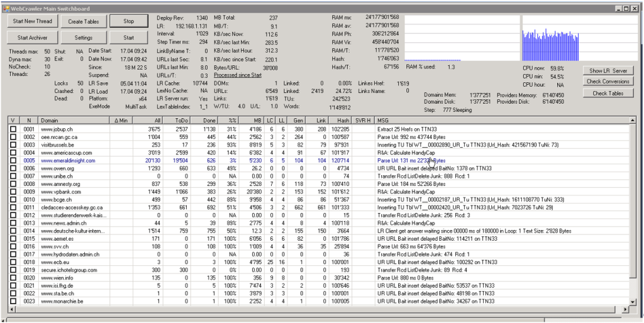Click the horizontal scrollbar left arrow
The height and width of the screenshot is (323, 644).
tap(11, 309)
